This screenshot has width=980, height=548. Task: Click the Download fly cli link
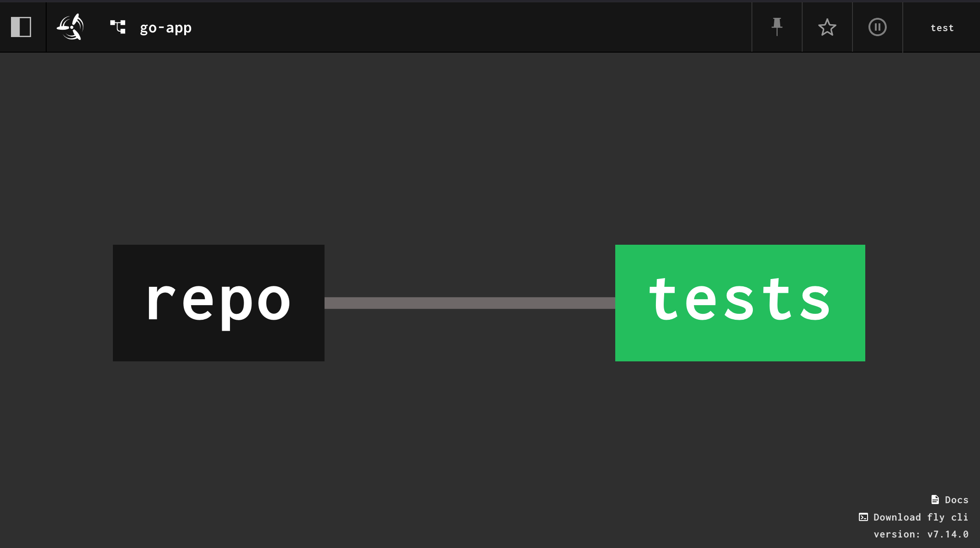[920, 517]
